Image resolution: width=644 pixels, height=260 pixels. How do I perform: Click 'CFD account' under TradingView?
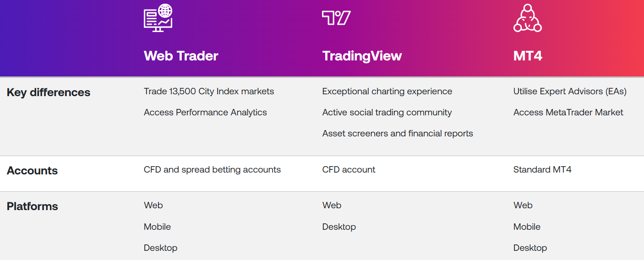click(349, 170)
